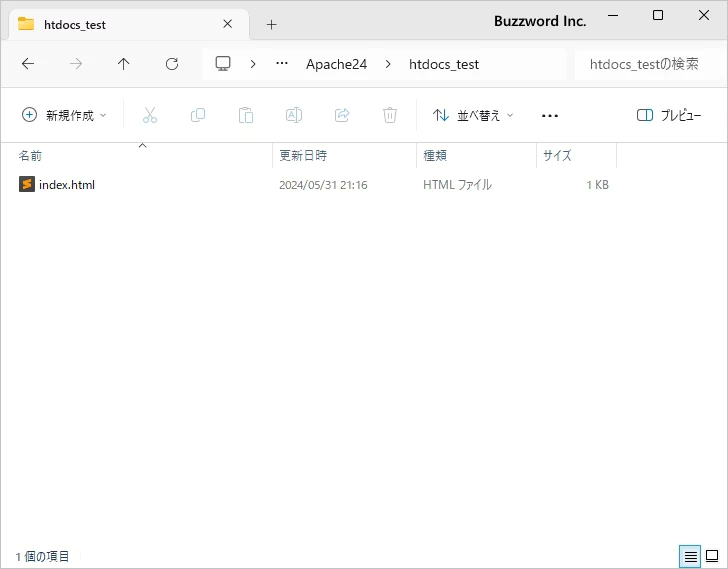The height and width of the screenshot is (569, 728).
Task: Click the HTML ファイル type cell
Action: pyautogui.click(x=457, y=185)
